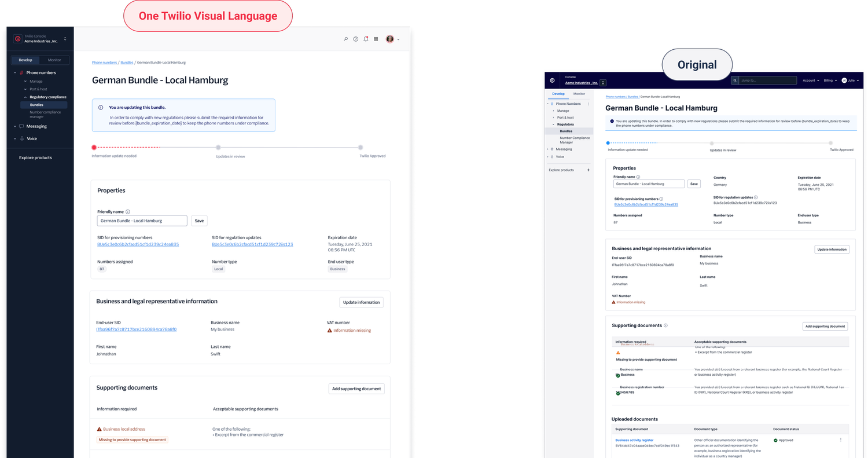Click the user avatar in redesigned header
Image resolution: width=868 pixels, height=458 pixels.
pyautogui.click(x=390, y=39)
